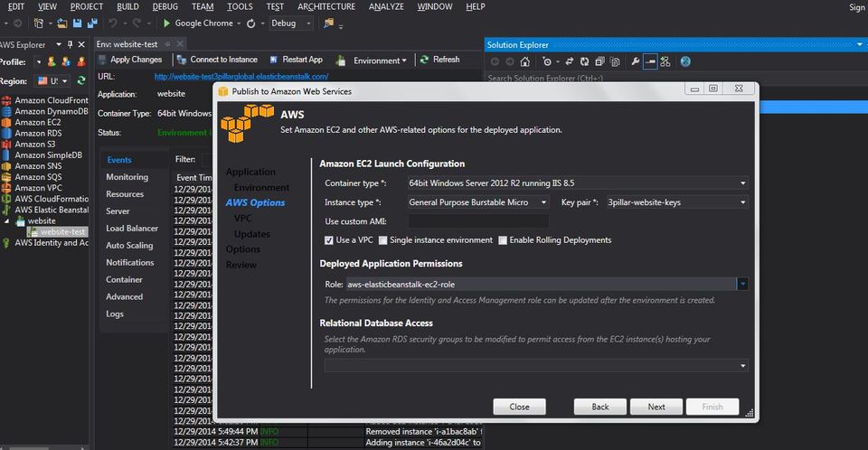The width and height of the screenshot is (868, 450).
Task: Click the delete profile icon in AWS Explorer
Action: 80,62
